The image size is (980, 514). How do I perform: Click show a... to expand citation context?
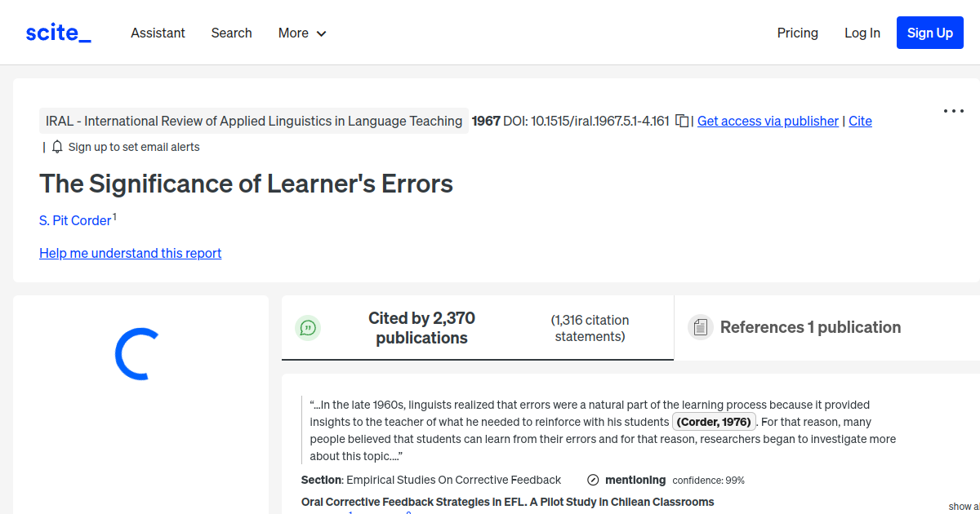(x=964, y=507)
